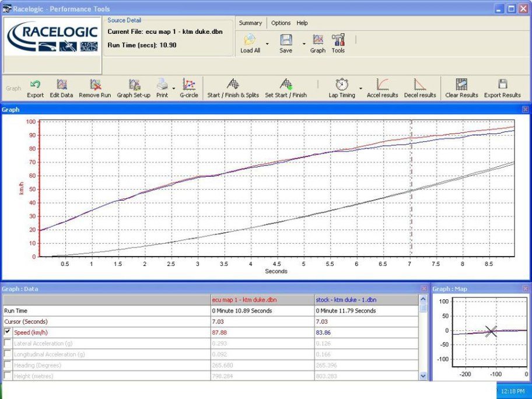Open the Edit Data tool
The height and width of the screenshot is (399, 532).
[x=61, y=85]
